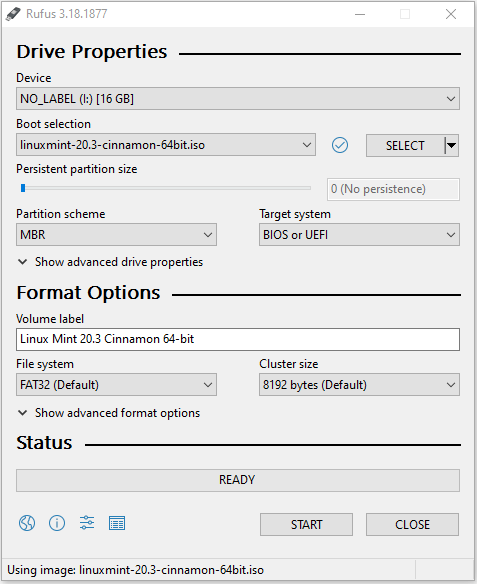477x584 pixels.
Task: Click the Rufus USB drive title icon
Action: click(x=13, y=14)
